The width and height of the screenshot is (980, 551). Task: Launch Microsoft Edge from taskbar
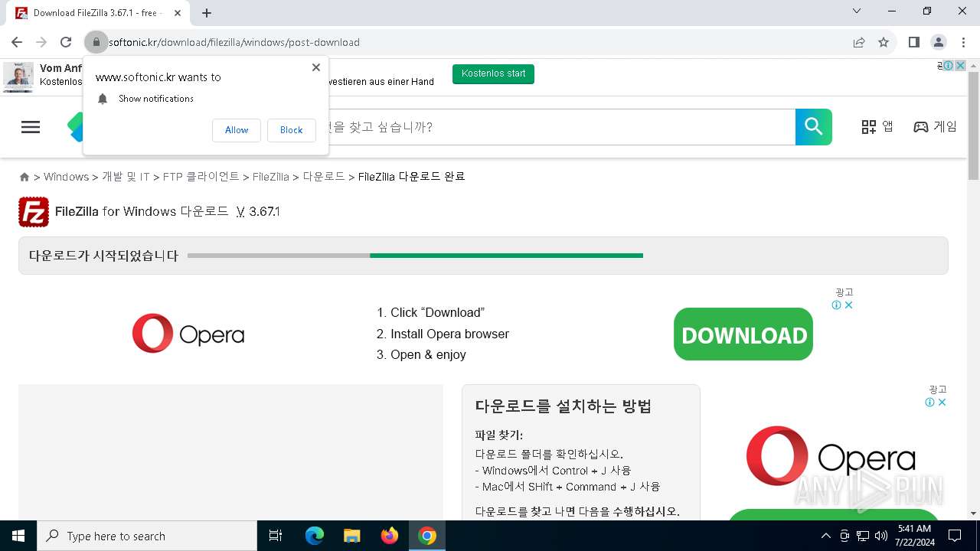pyautogui.click(x=315, y=536)
